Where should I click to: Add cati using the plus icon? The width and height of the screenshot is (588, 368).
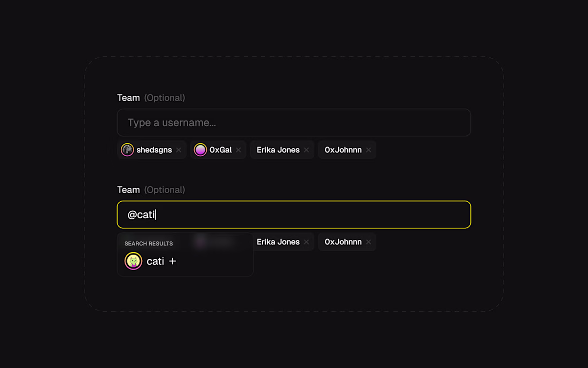point(173,262)
